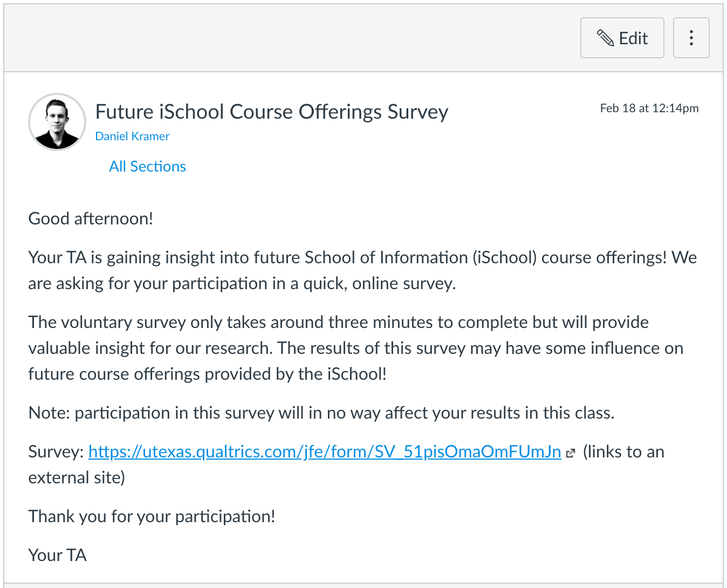Click the external link icon after the survey URL
The height and width of the screenshot is (588, 727).
pos(571,453)
